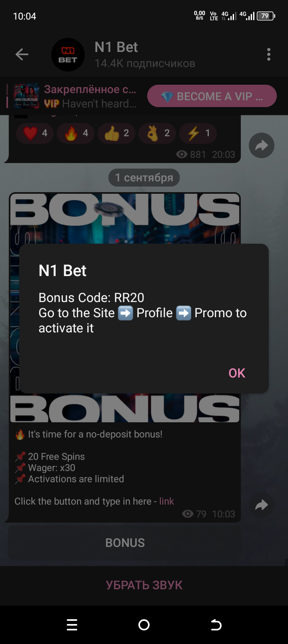Share the post viewed 881 times
The width and height of the screenshot is (288, 644).
point(261,145)
